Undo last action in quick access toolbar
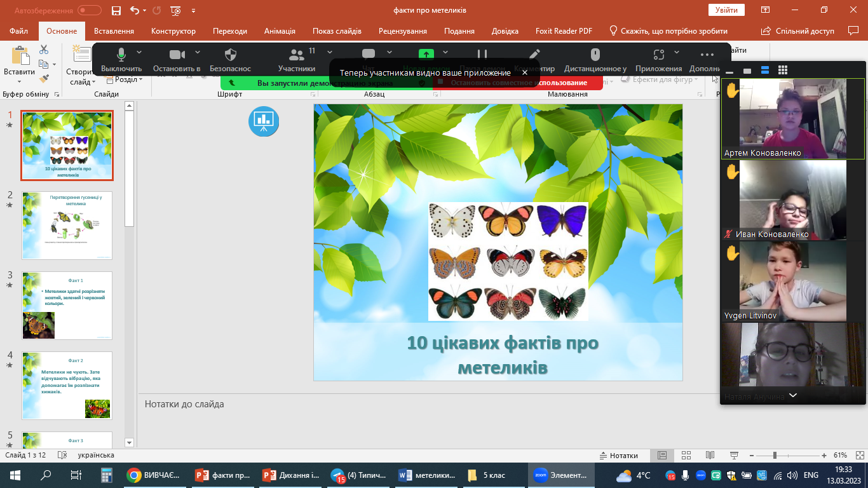This screenshot has width=868, height=488. pos(134,10)
